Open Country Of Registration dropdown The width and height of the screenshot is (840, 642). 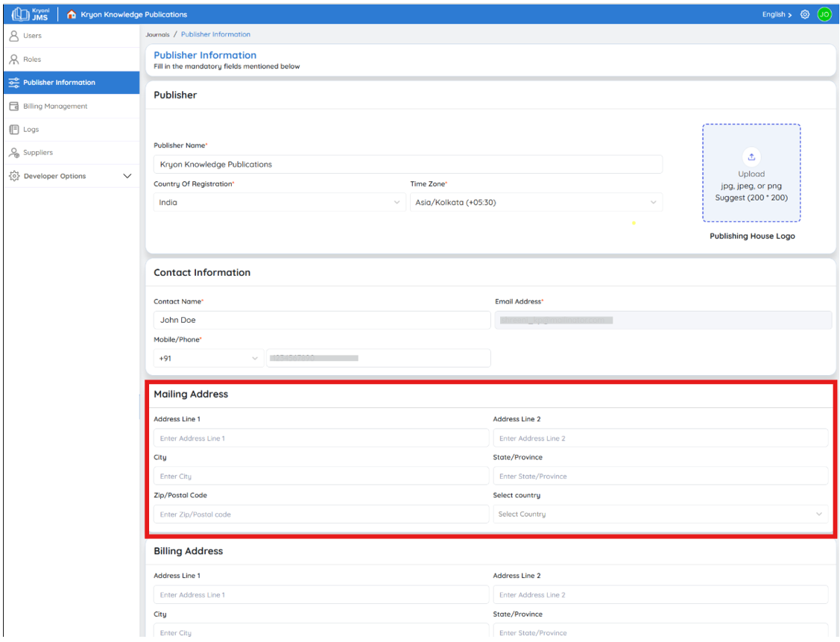tap(280, 202)
